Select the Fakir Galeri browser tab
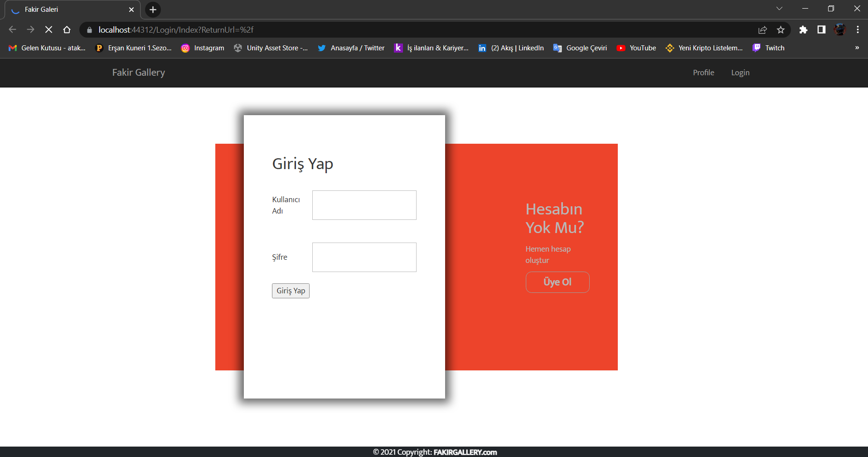Screen dimensions: 868x457 point(73,10)
